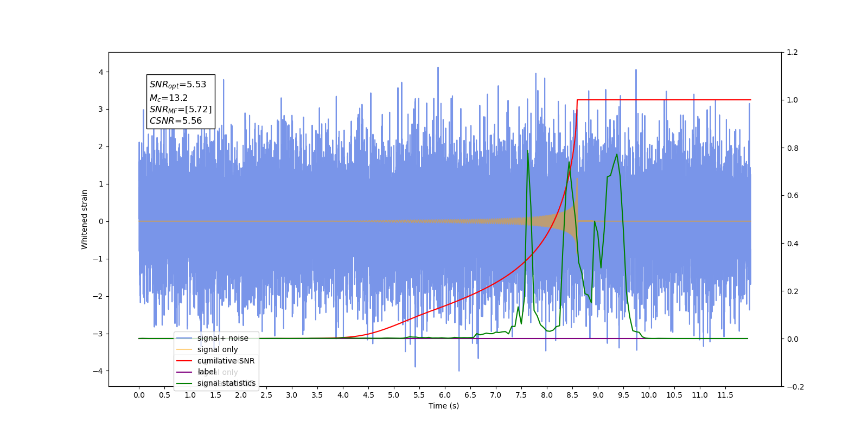Click the right y-axis tick label 0.2
Image resolution: width=868 pixels, height=434 pixels.
pos(793,291)
